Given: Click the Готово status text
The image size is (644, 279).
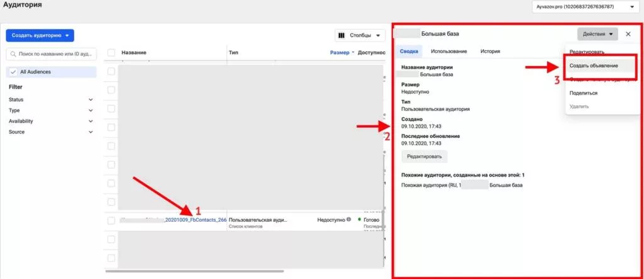Looking at the screenshot, I should (371, 220).
